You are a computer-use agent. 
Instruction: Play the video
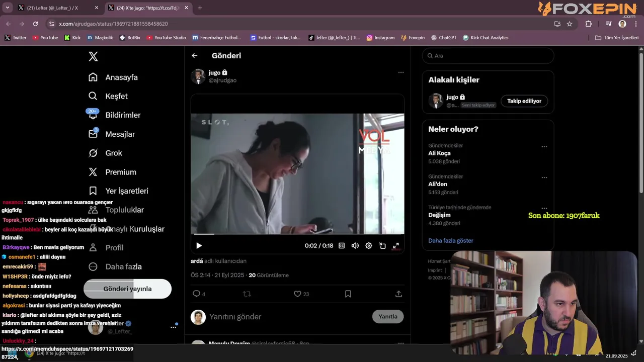[x=199, y=246]
